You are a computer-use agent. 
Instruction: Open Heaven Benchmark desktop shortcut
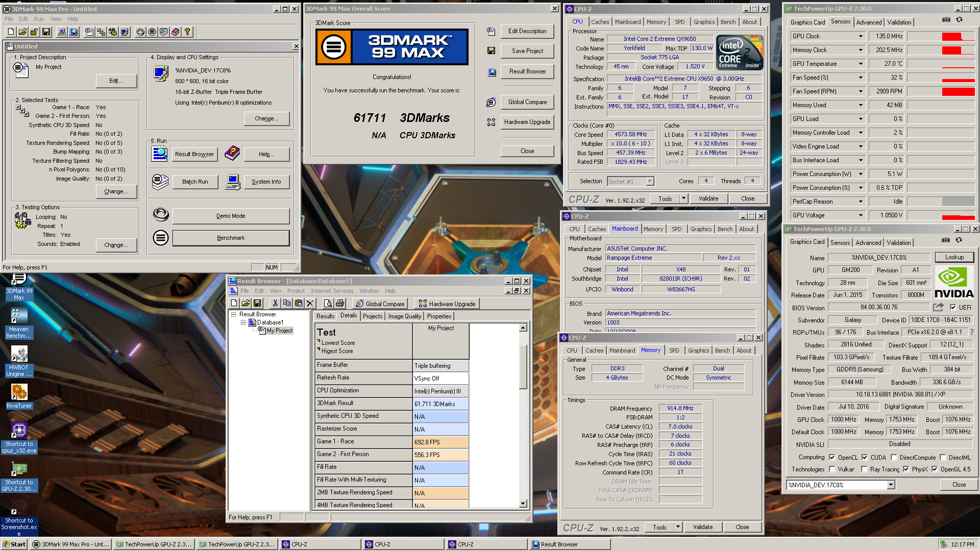tap(19, 323)
